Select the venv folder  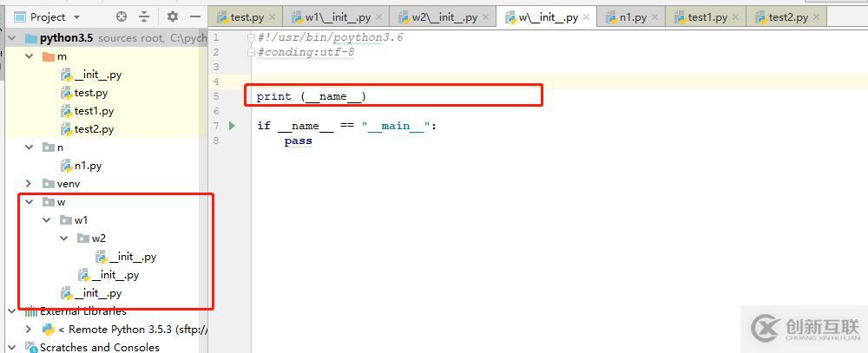coord(69,184)
